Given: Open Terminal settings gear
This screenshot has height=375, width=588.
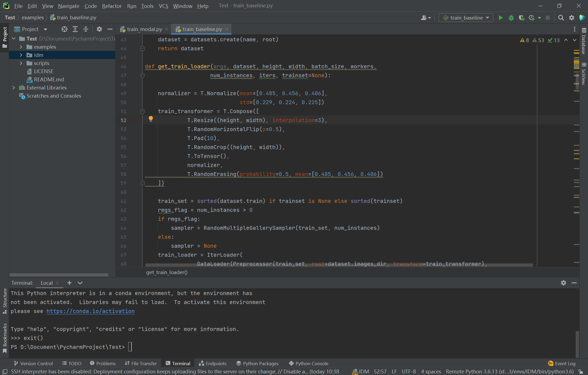Looking at the screenshot, I should point(563,283).
